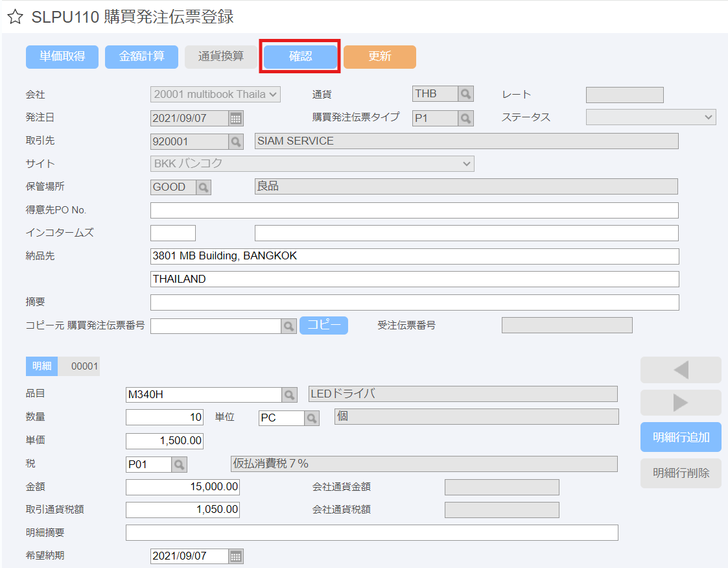Open the ステータス status dropdown
The image size is (728, 568).
[651, 117]
